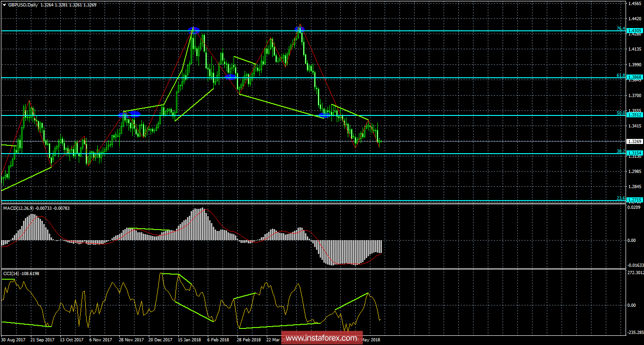
Task: Click the GBPUSD,Daily chart title
Action: coord(22,5)
